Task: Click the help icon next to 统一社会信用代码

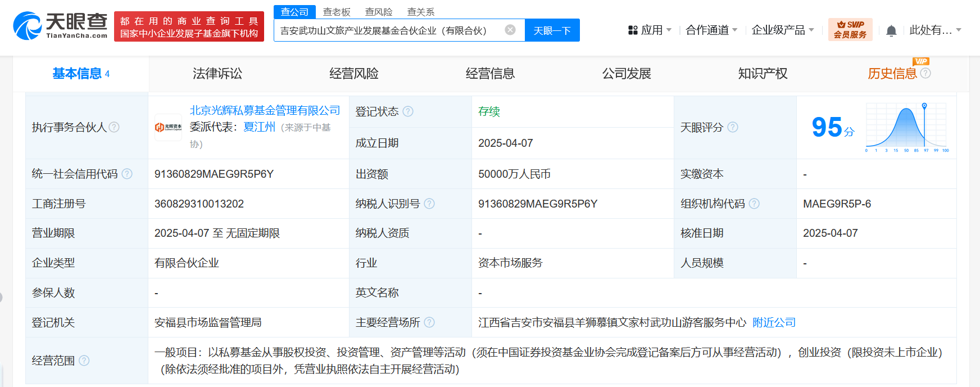Action: [127, 174]
